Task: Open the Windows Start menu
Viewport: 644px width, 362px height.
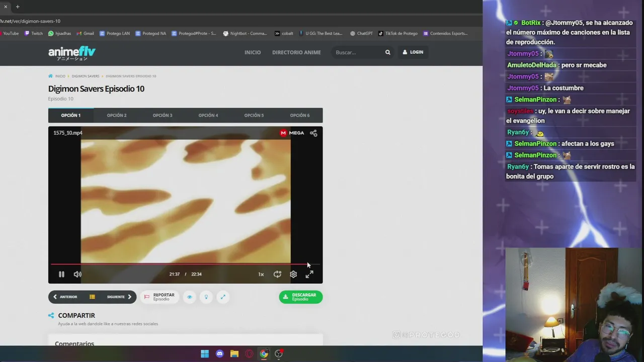Action: [x=205, y=354]
